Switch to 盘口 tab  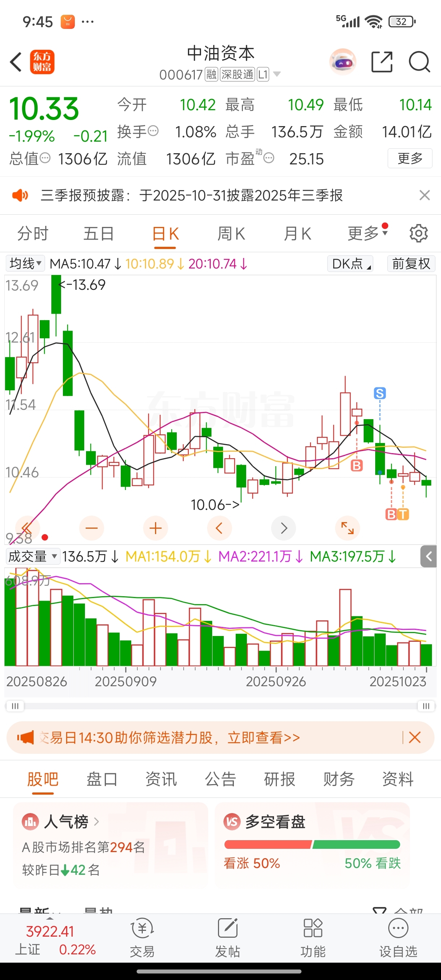coord(102,779)
